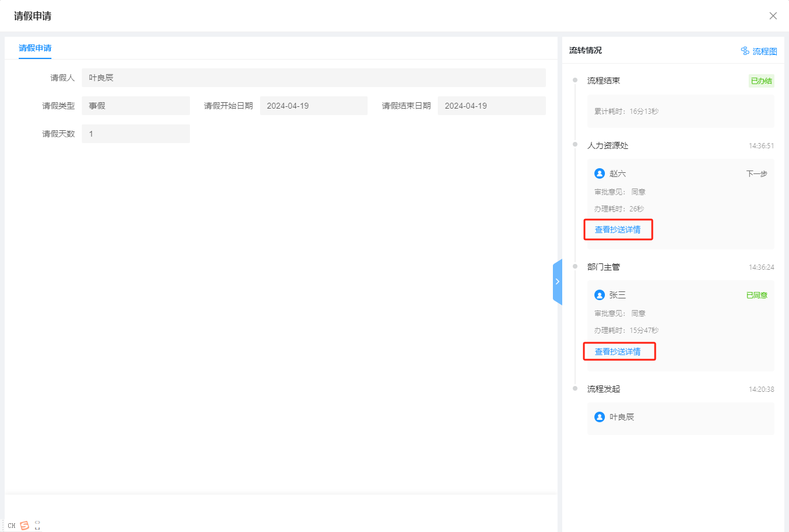
Task: Click the 请假结束日期 date field
Action: click(491, 106)
